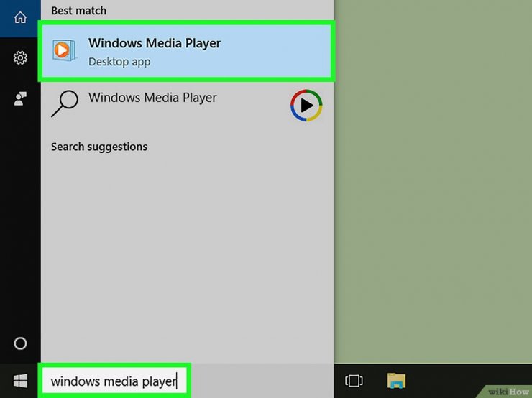Click the Cortana circle icon

[x=20, y=343]
